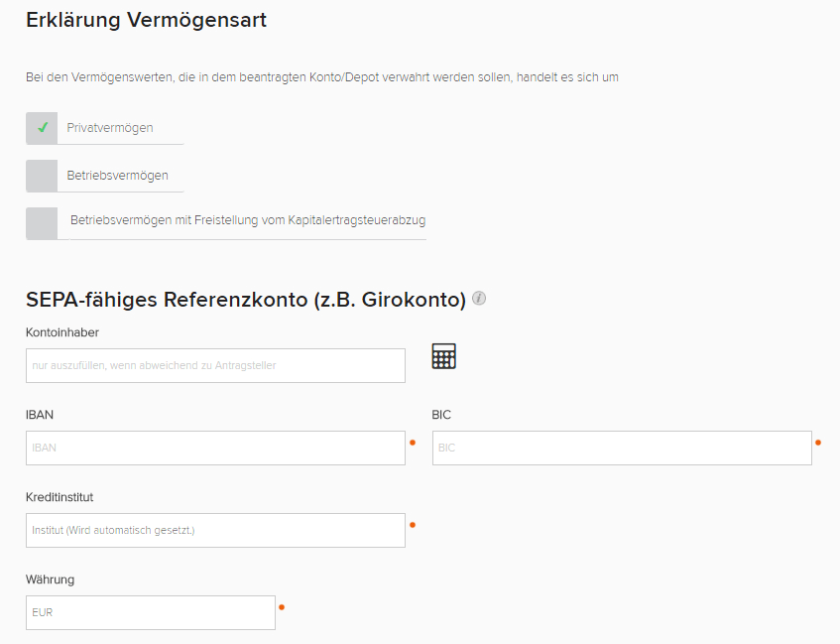Open the Währung field showing EUR

pos(150,612)
